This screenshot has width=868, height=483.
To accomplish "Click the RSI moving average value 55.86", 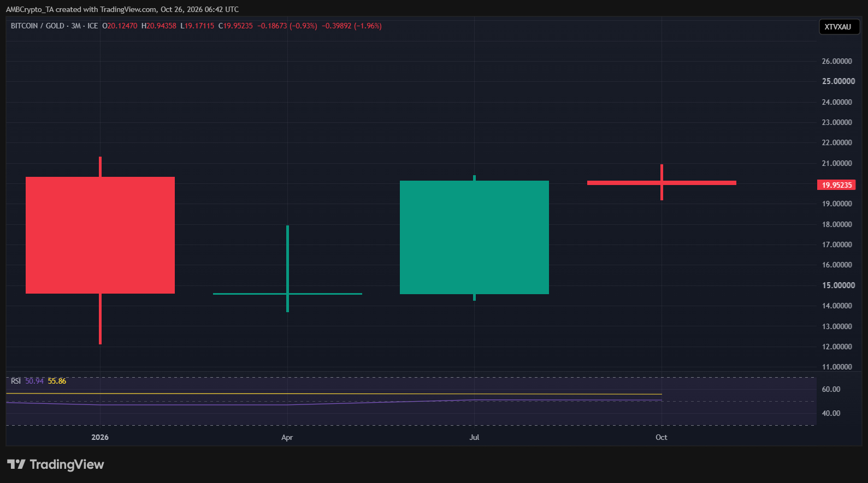I will (57, 381).
